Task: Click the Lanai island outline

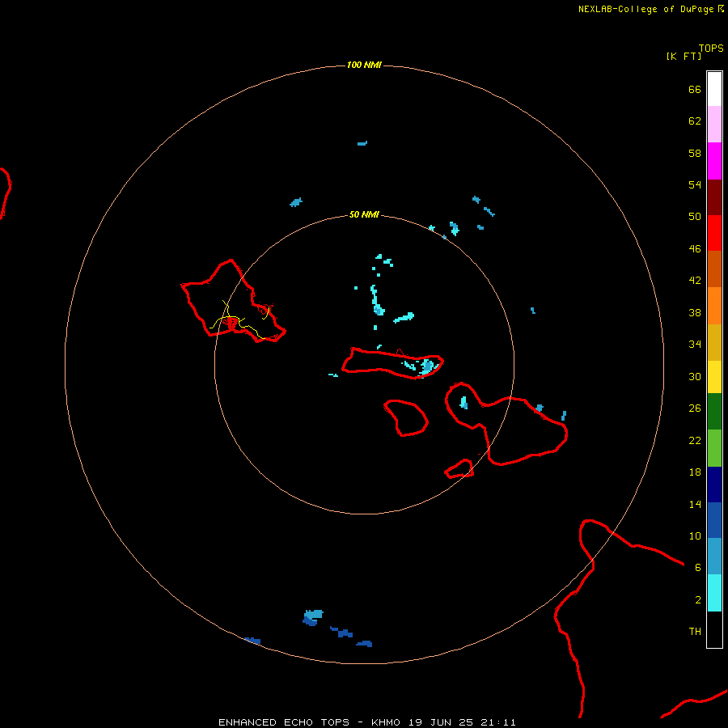Action: (406, 418)
